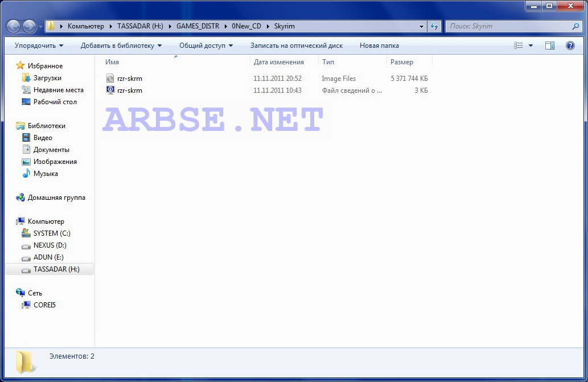Image resolution: width=588 pixels, height=382 pixels.
Task: Open the address bar history dropdown
Action: (421, 26)
